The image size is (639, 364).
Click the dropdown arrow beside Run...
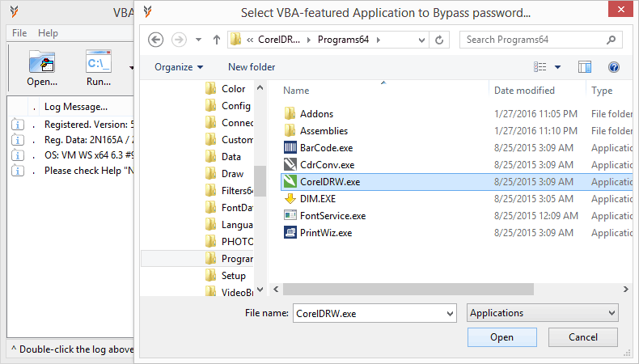(131, 67)
